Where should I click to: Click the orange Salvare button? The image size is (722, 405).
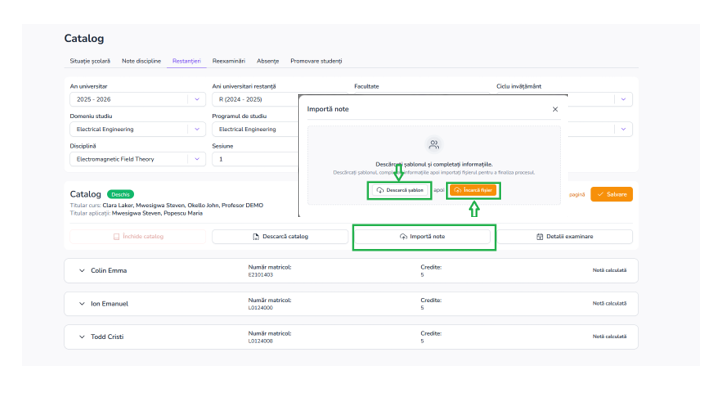[611, 194]
